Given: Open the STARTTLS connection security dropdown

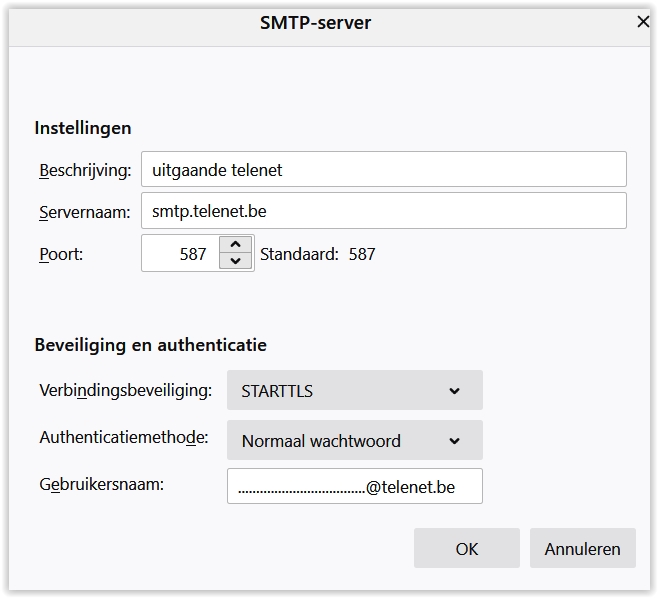Looking at the screenshot, I should 354,391.
